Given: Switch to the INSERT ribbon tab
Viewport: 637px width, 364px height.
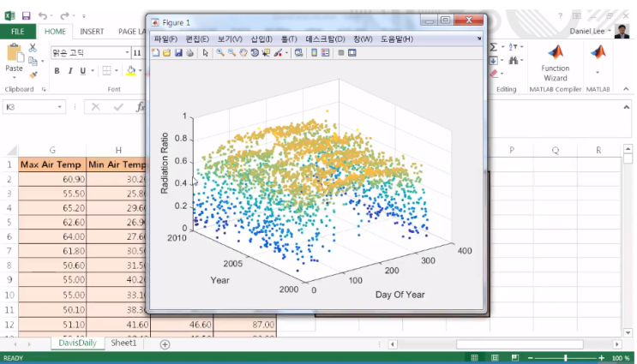Looking at the screenshot, I should click(x=92, y=31).
